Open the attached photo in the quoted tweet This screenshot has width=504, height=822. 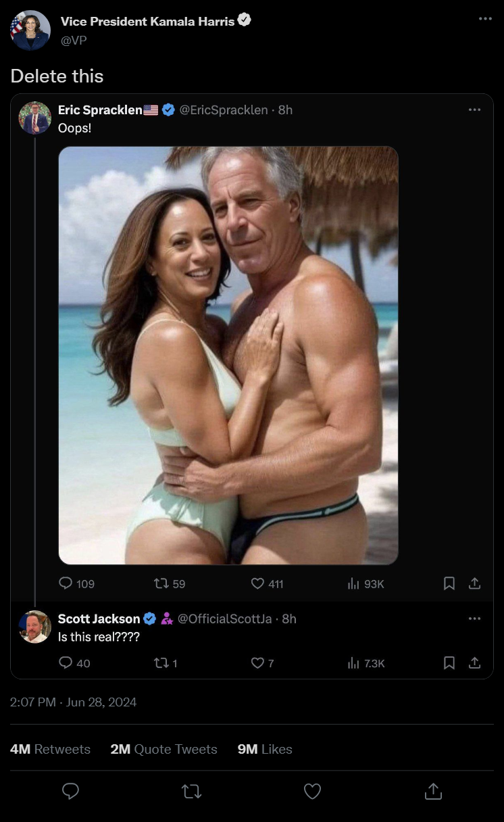(228, 356)
